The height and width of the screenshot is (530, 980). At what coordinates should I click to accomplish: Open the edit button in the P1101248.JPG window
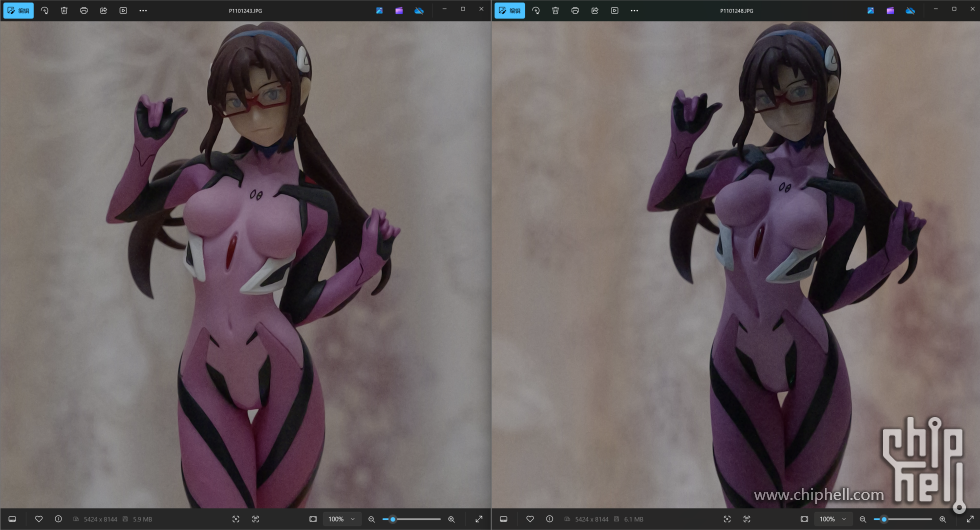510,11
